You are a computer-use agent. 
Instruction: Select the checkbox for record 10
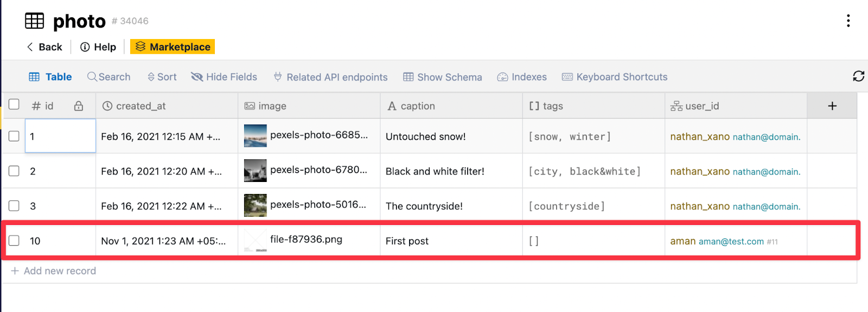click(x=14, y=240)
